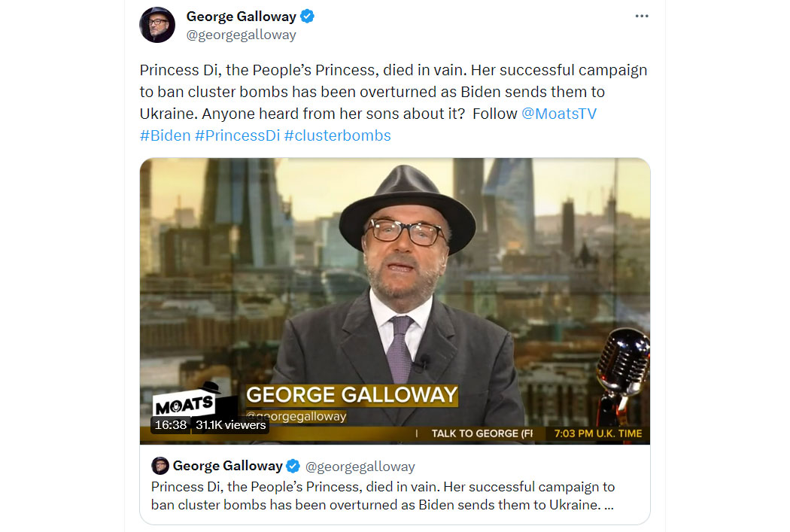This screenshot has height=532, width=790.
Task: Click the verified badge in quoted tweet
Action: (x=293, y=467)
